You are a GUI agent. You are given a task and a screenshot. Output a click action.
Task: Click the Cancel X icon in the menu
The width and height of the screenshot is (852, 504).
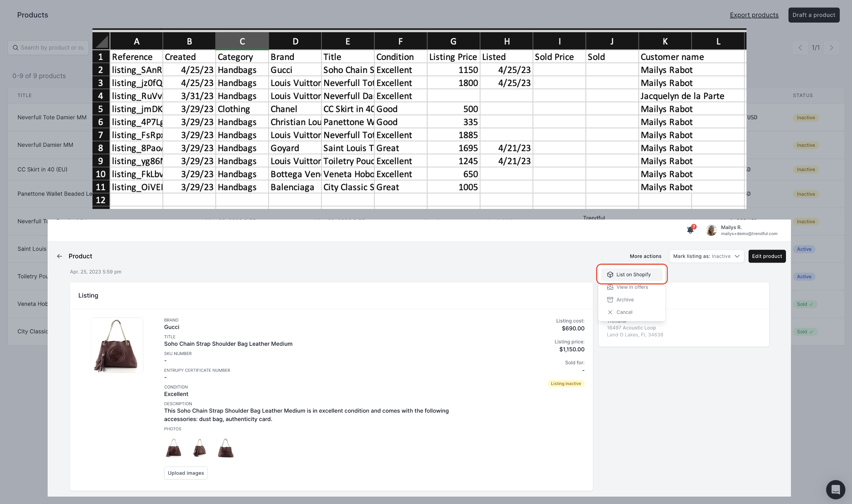(x=610, y=312)
